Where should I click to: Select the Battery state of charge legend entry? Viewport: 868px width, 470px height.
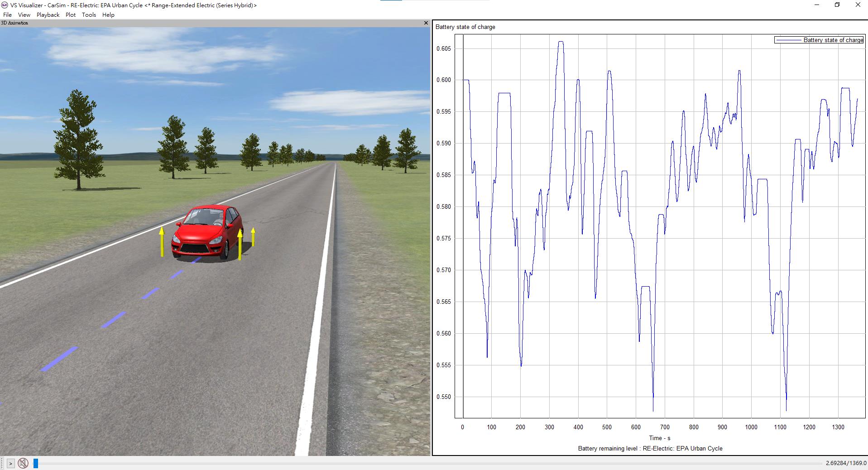819,40
